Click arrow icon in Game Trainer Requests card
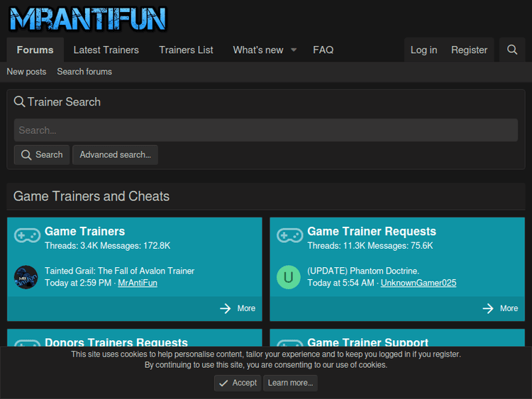This screenshot has width=532, height=399. [x=488, y=308]
